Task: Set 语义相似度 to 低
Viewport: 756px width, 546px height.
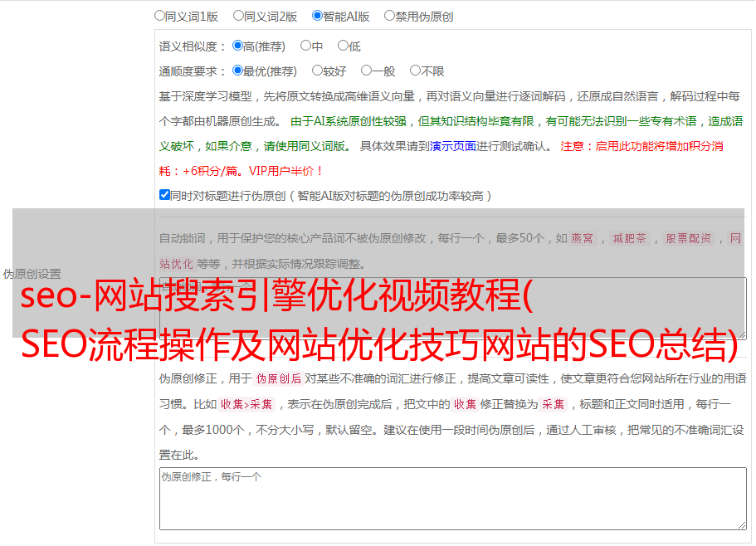Action: [x=343, y=46]
